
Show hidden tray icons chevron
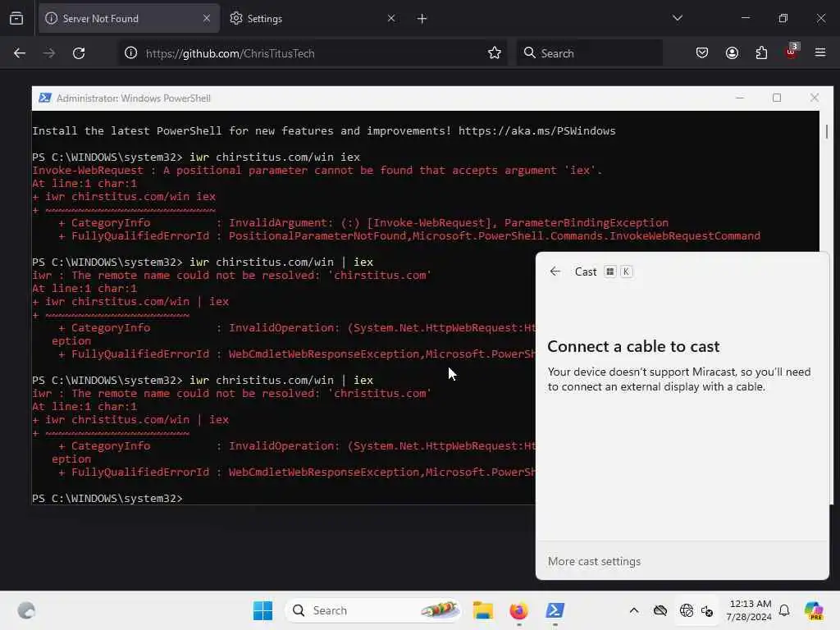pos(634,610)
